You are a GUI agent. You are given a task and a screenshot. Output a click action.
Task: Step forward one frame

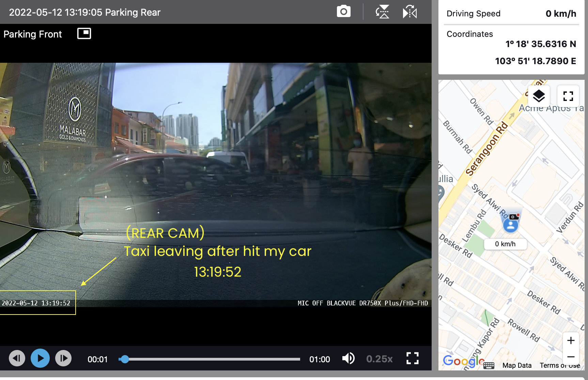click(63, 359)
